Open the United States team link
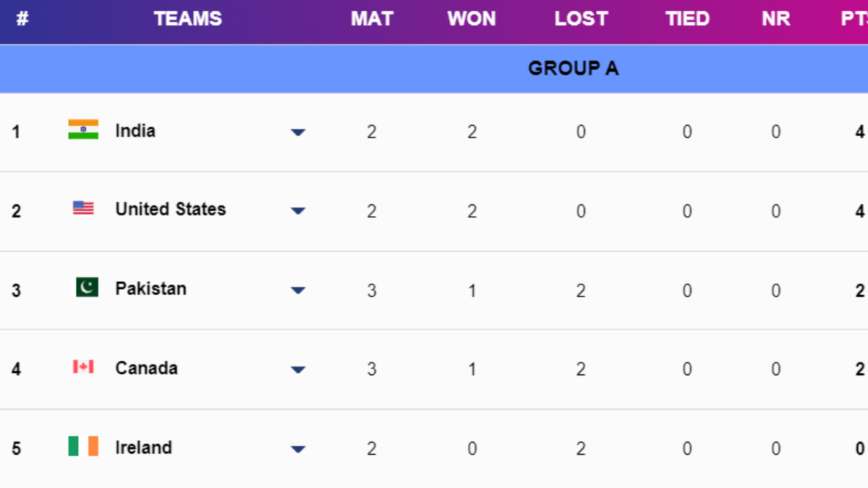 pos(171,210)
